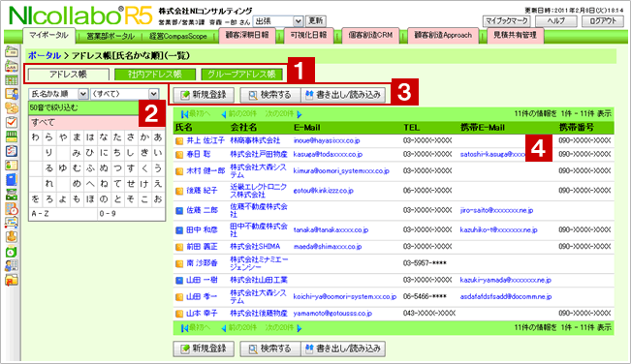Click the 会社名 column header

coord(243,128)
